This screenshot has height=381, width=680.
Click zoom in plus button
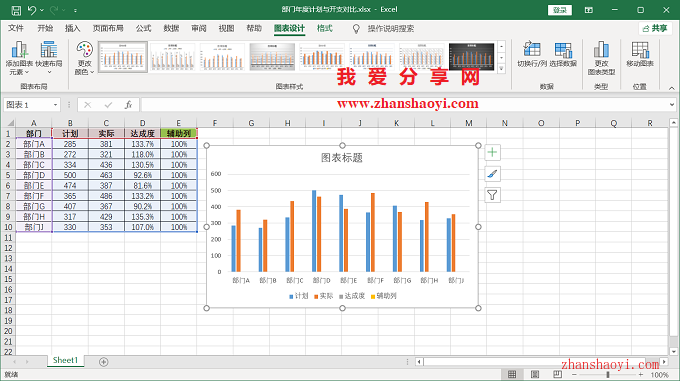tap(640, 374)
